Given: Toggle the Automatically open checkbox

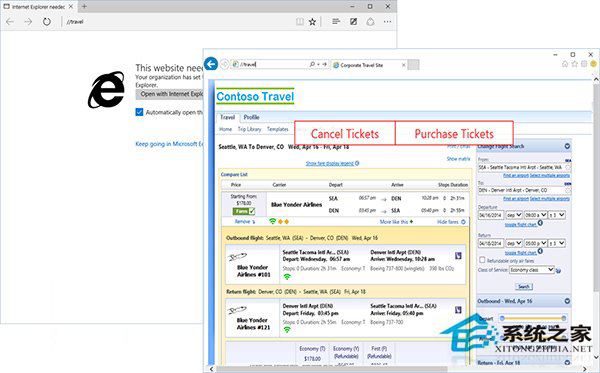Looking at the screenshot, I should point(139,112).
